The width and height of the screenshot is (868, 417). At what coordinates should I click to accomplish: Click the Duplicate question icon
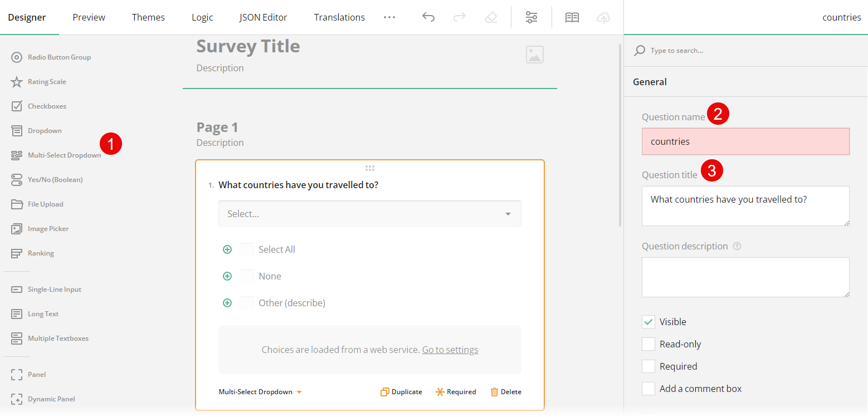coord(384,392)
